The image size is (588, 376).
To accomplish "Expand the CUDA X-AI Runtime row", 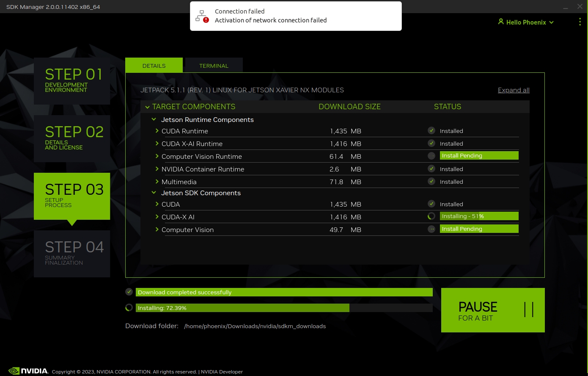I will point(157,144).
